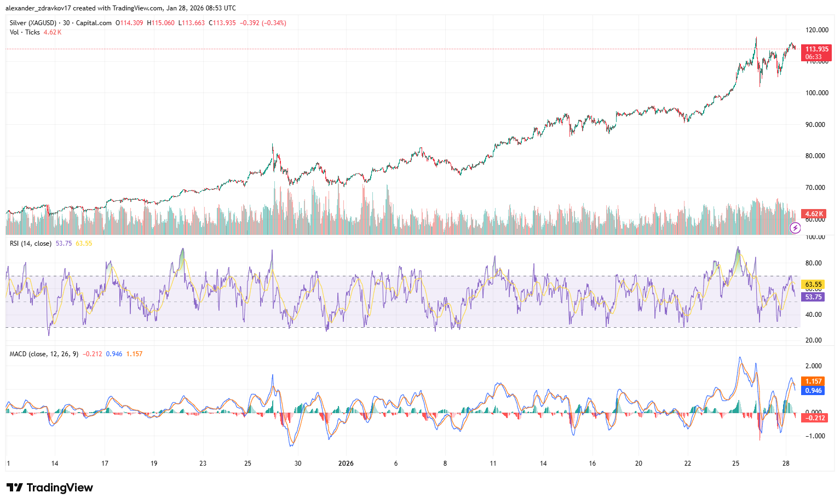
Task: Click the red -0.212 histogram value tag
Action: [813, 418]
